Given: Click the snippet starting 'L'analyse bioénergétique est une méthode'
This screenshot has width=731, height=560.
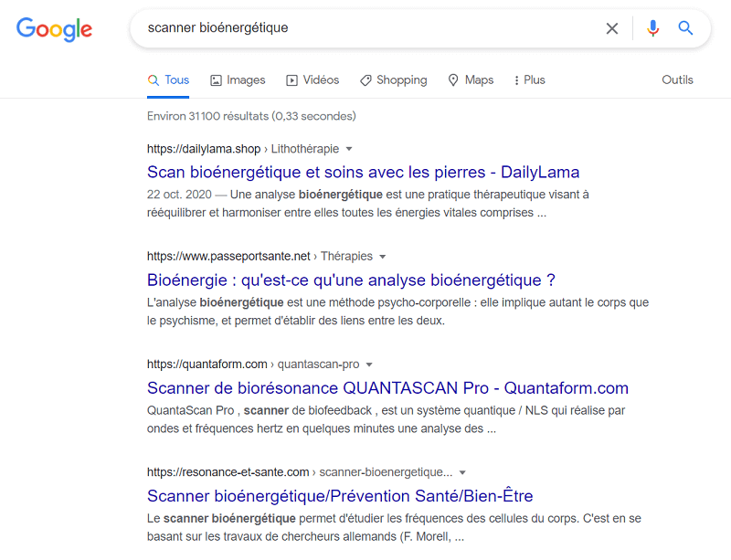Looking at the screenshot, I should click(397, 312).
